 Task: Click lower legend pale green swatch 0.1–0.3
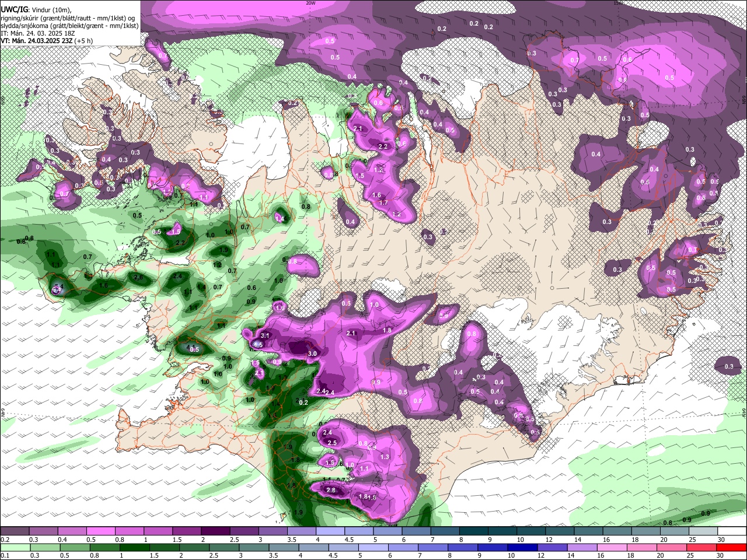pyautogui.click(x=15, y=547)
